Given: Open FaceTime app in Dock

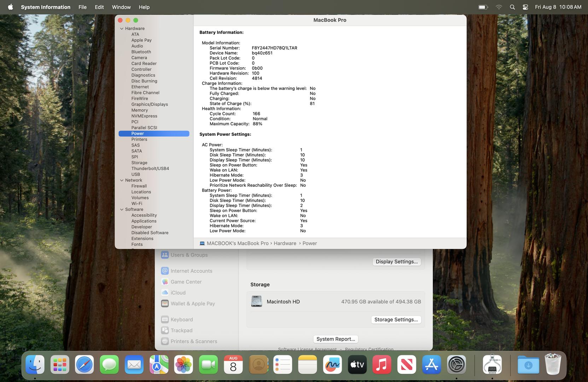Looking at the screenshot, I should click(x=208, y=364).
